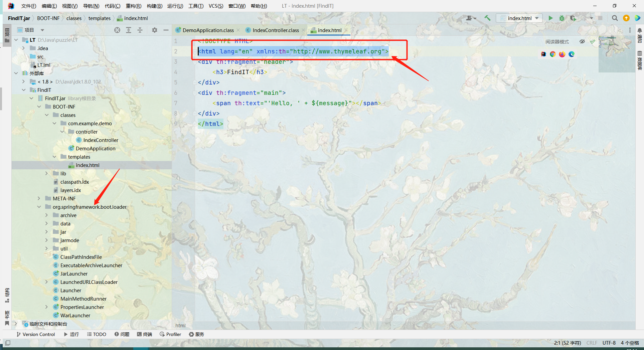Open the VCS(S) menu
644x350 pixels.
216,6
